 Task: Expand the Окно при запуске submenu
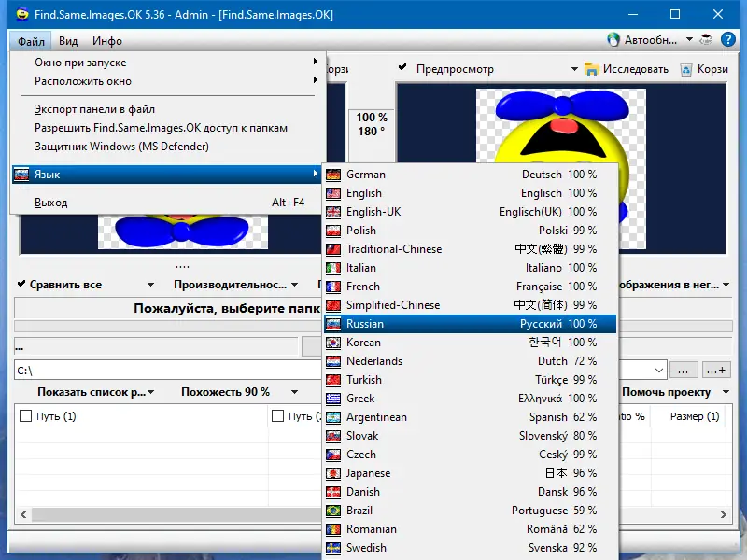pyautogui.click(x=168, y=63)
